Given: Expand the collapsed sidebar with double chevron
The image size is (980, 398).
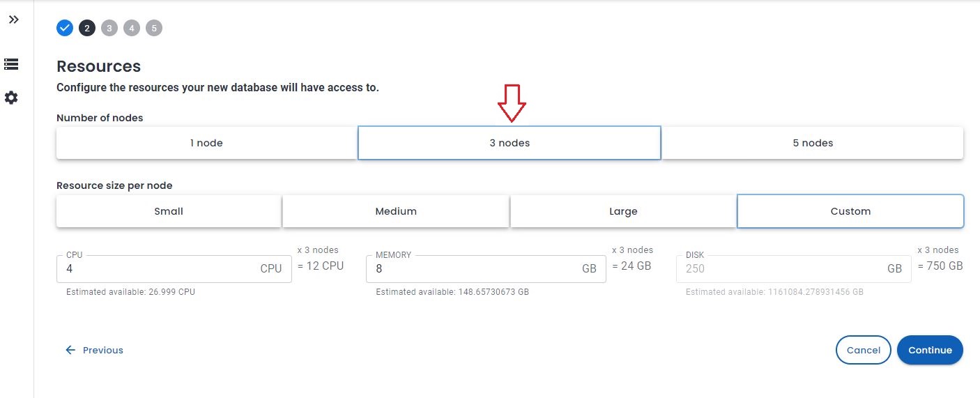Looking at the screenshot, I should tap(13, 20).
